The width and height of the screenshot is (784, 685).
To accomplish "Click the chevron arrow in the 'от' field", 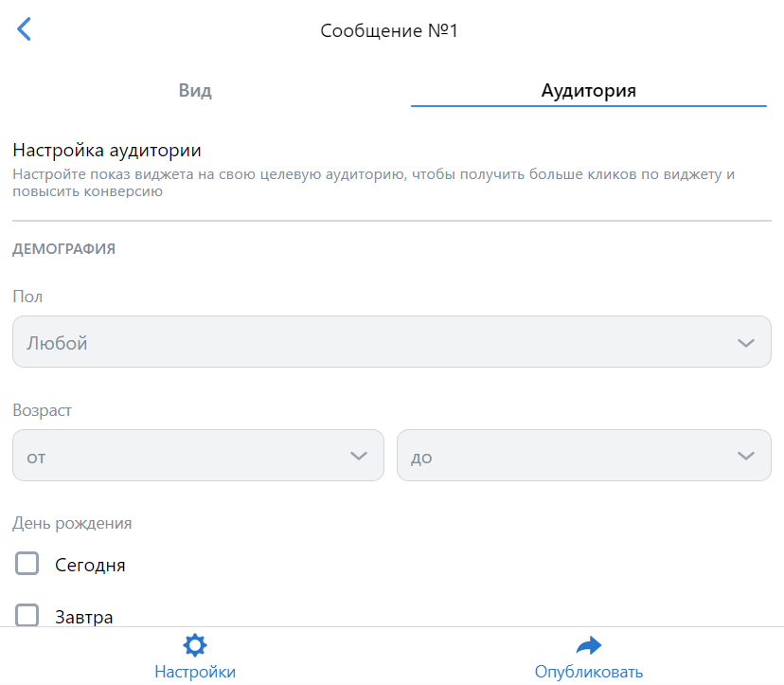I will point(359,456).
